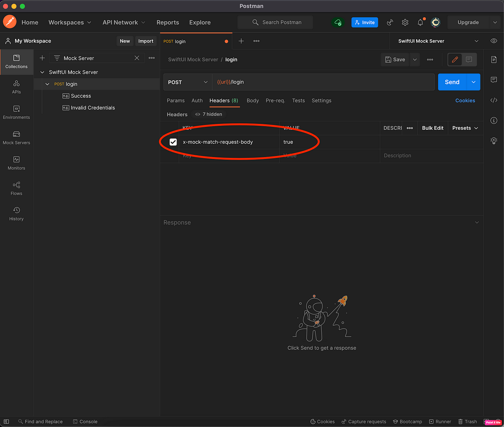Switch to the Params tab
The width and height of the screenshot is (504, 427).
(x=176, y=101)
